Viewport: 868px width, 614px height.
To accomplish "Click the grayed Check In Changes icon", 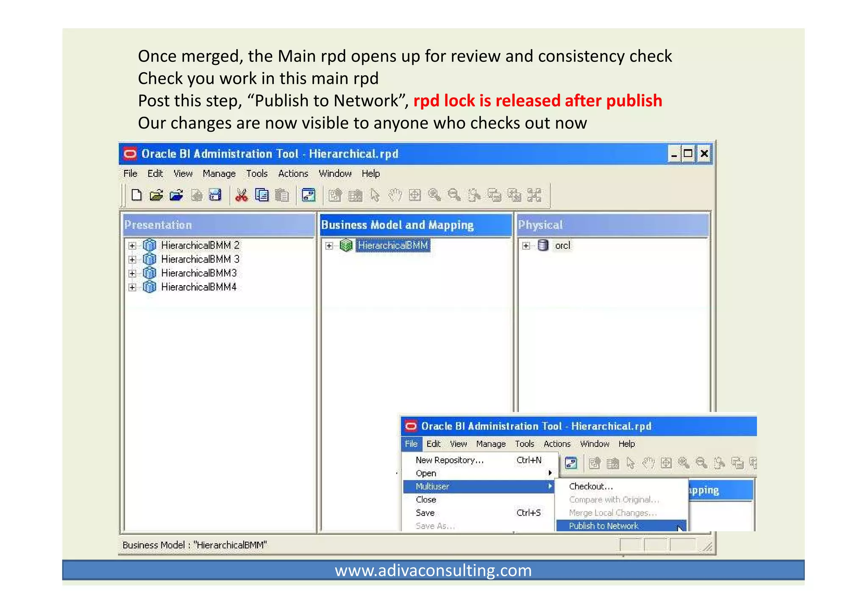I will pyautogui.click(x=197, y=195).
